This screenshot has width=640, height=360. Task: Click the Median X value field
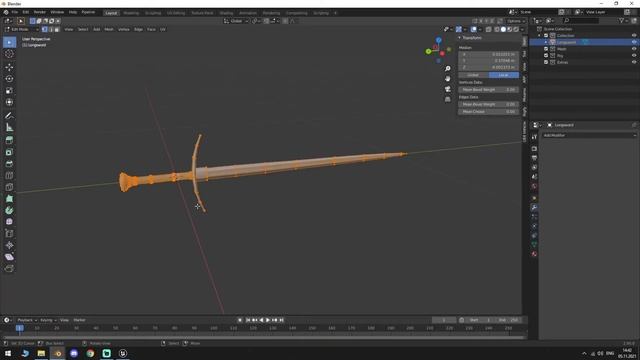click(489, 54)
